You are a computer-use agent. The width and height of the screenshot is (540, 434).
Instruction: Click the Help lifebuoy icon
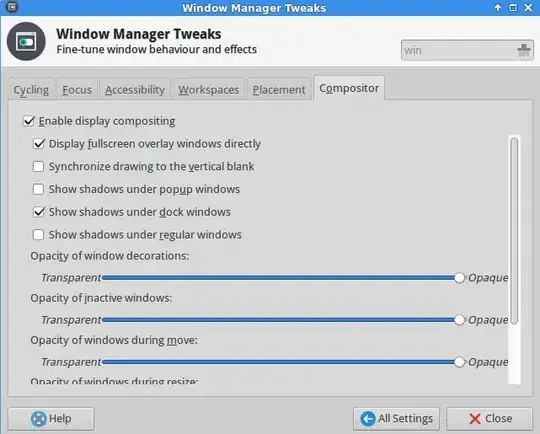click(x=39, y=419)
